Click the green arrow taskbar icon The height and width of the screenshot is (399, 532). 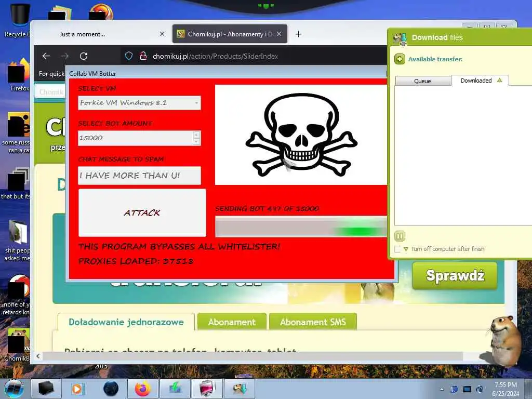(175, 389)
